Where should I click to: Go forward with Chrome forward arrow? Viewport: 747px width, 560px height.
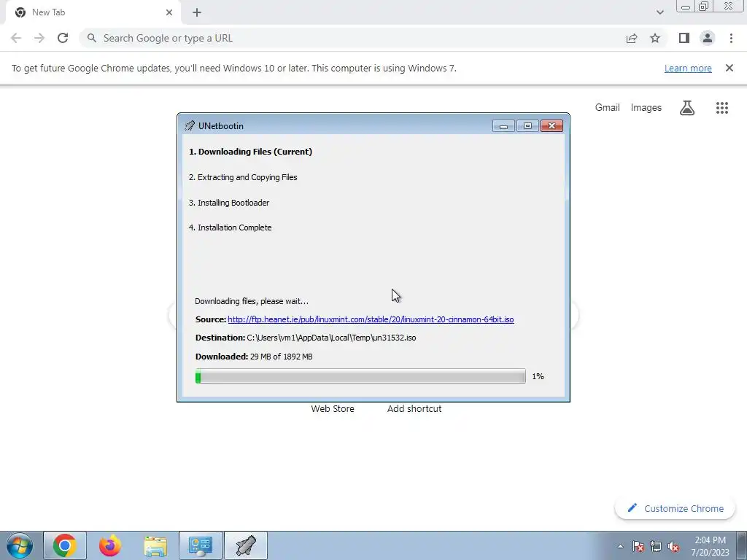(39, 38)
